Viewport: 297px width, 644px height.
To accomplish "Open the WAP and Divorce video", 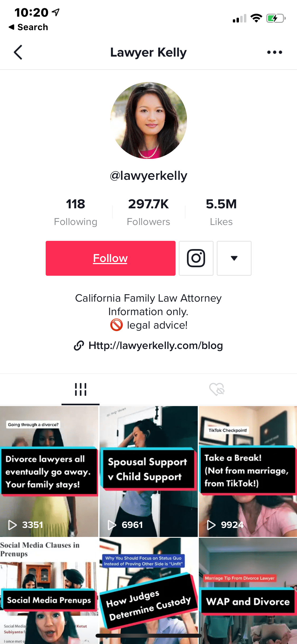I will 248,591.
